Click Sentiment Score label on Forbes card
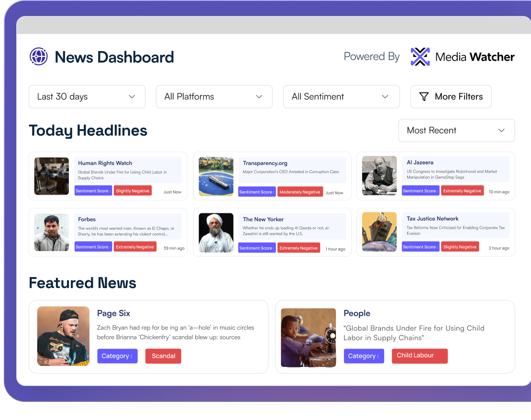This screenshot has width=531, height=420. click(93, 247)
